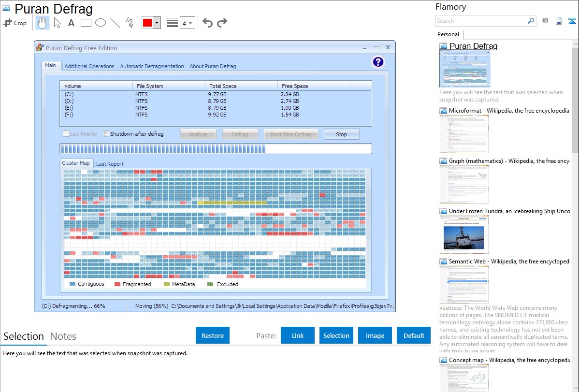This screenshot has width=579, height=392.
Task: Toggle Shutdown after defrag checkbox
Action: [106, 134]
